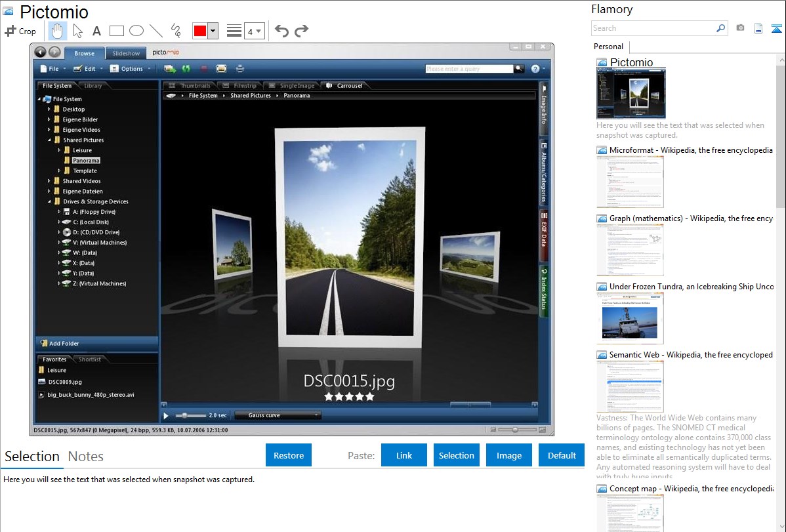Open the color picker dropdown arrow

click(x=213, y=31)
